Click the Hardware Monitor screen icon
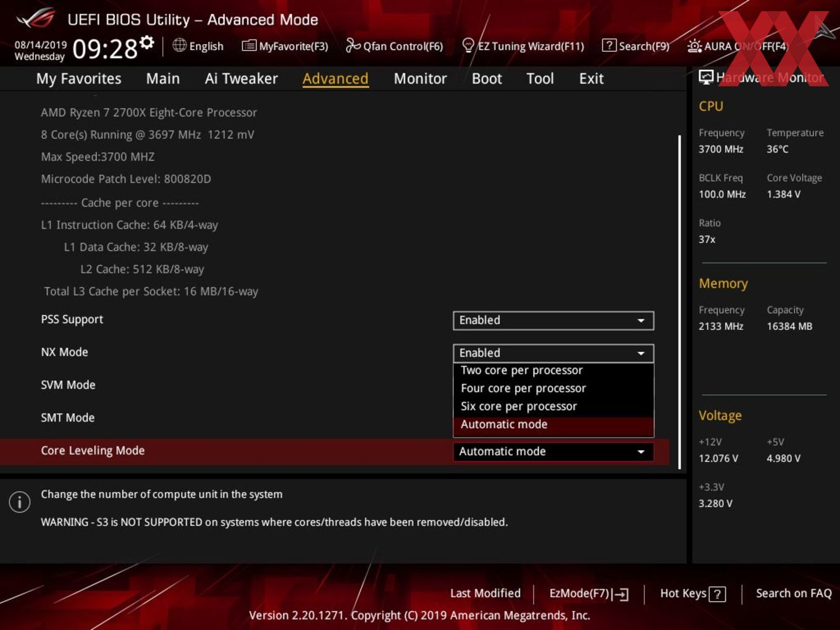Image resolution: width=840 pixels, height=630 pixels. (x=706, y=77)
